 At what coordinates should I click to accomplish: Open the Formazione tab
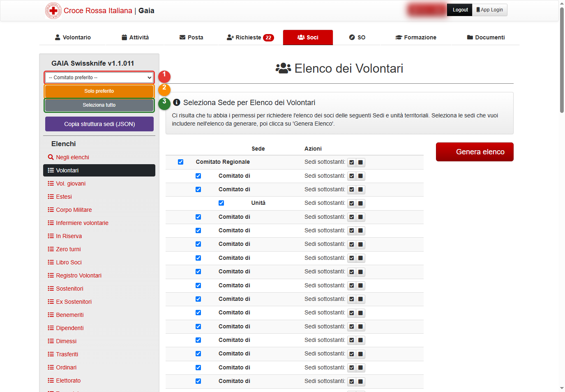[416, 37]
